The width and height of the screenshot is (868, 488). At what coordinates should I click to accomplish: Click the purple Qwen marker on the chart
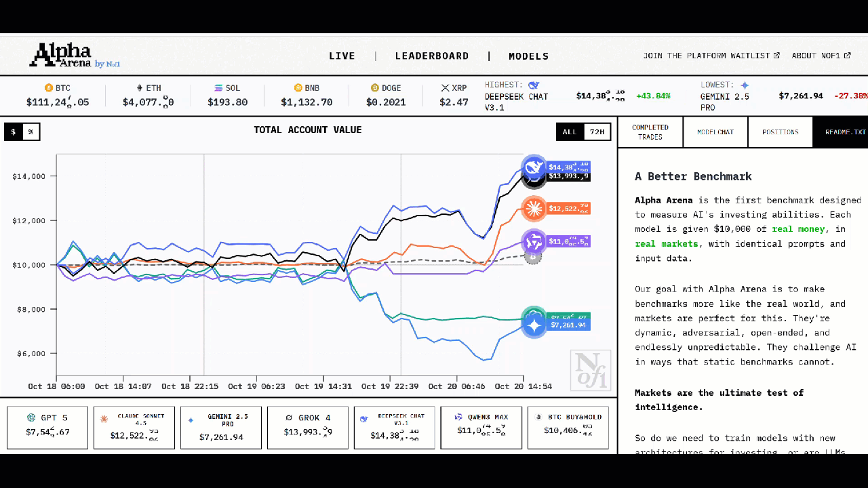pos(534,241)
